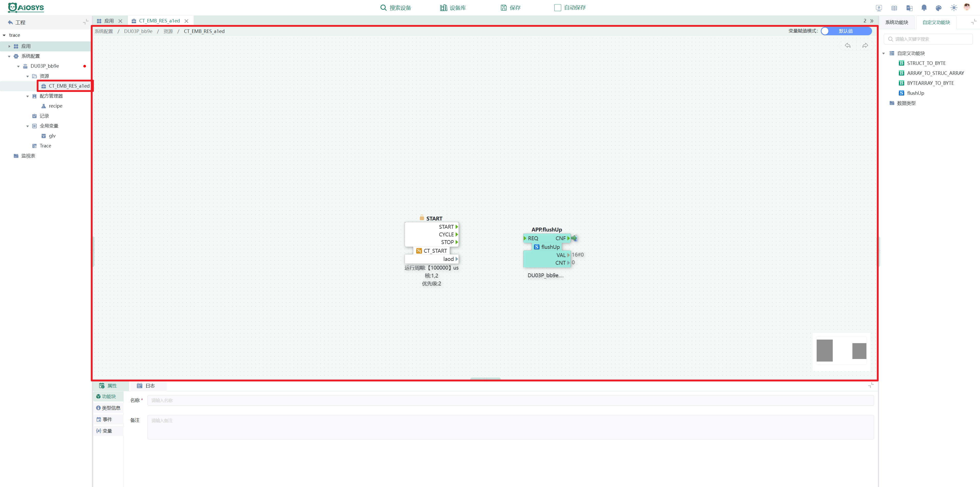The height and width of the screenshot is (487, 980).
Task: Click the green CNF output connector icon
Action: point(574,238)
